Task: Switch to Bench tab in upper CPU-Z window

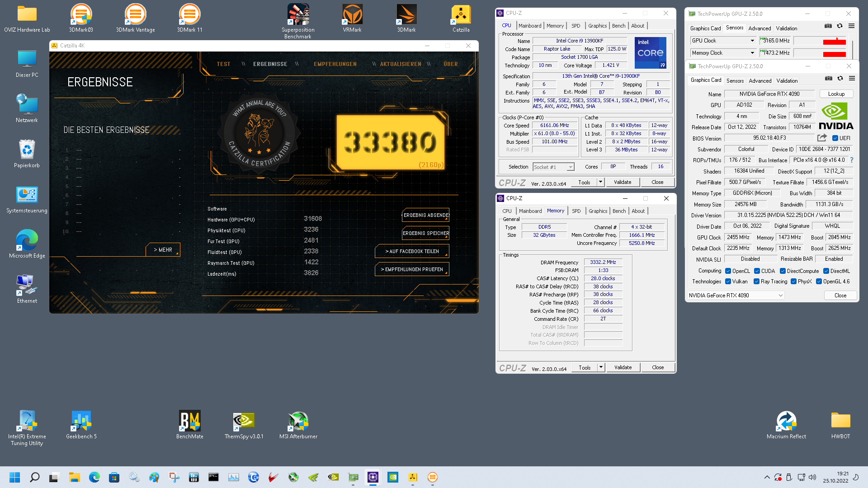Action: [x=618, y=26]
